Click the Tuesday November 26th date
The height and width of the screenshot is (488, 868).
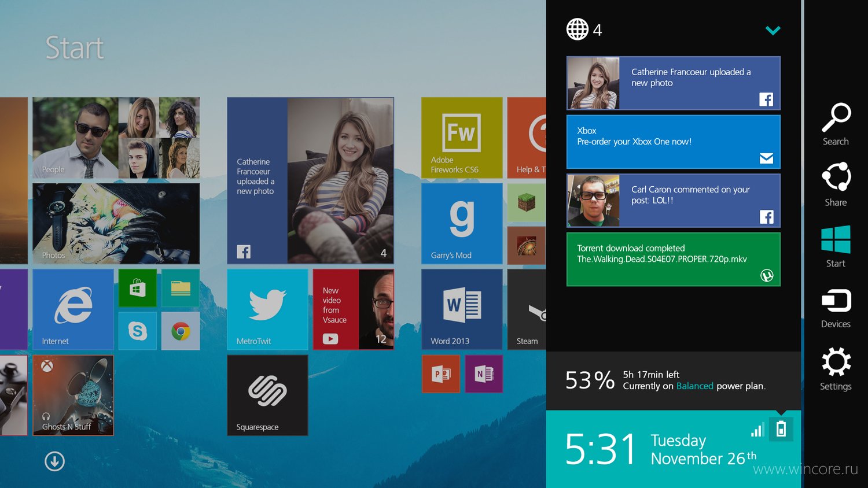click(703, 449)
